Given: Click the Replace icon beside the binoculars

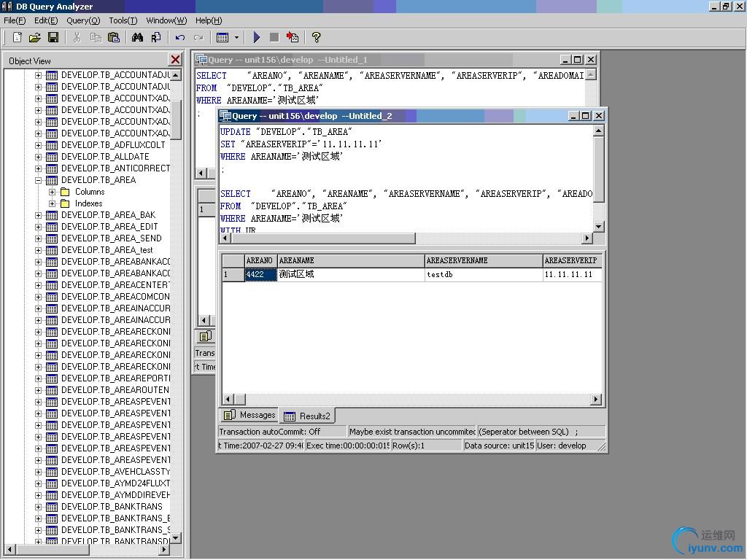Looking at the screenshot, I should coord(156,37).
